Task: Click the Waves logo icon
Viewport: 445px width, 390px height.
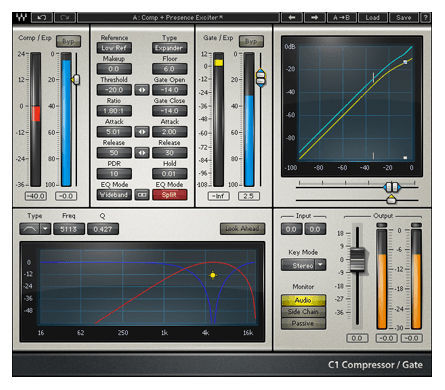Action: click(x=22, y=17)
